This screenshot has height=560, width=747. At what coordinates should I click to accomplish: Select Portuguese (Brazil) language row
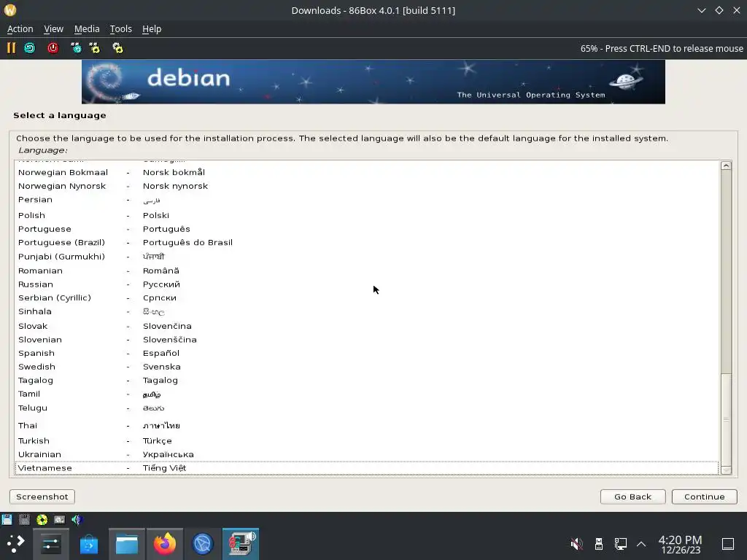tap(366, 242)
